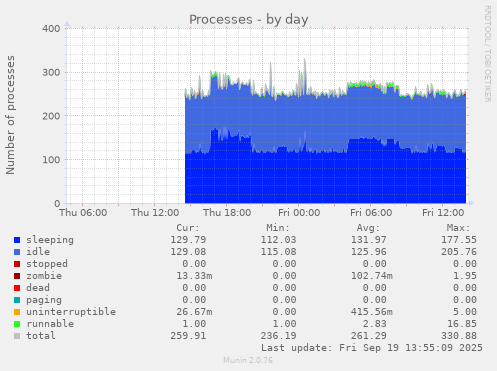The width and height of the screenshot is (497, 371).
Task: Click the 'stopped' legend label
Action: [x=47, y=264]
